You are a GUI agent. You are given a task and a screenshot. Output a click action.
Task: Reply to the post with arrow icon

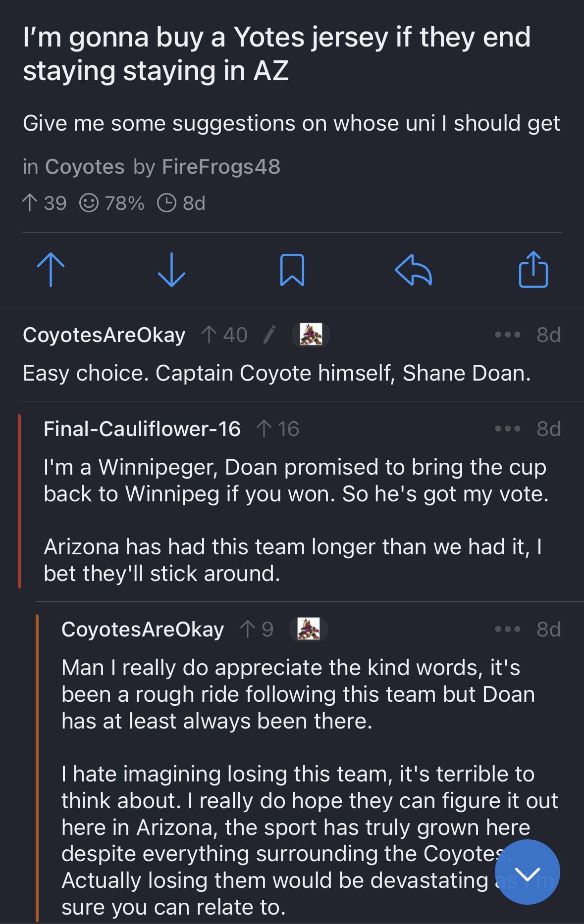coord(413,270)
